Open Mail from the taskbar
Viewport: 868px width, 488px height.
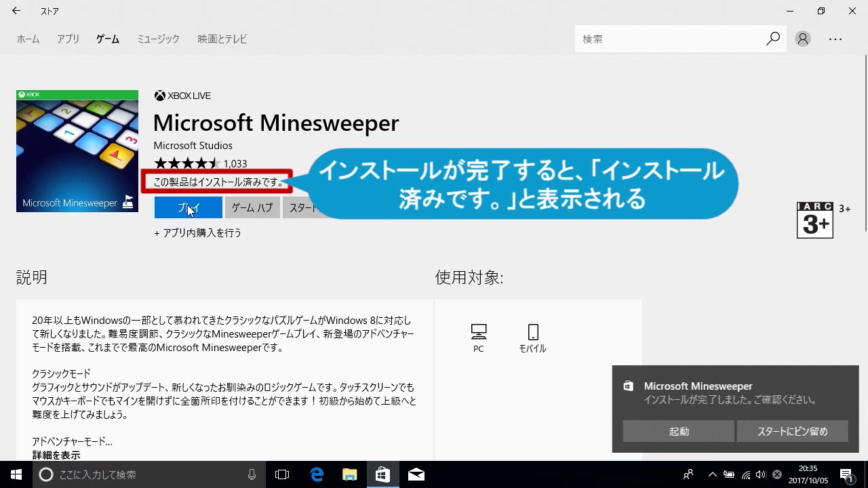[x=416, y=474]
